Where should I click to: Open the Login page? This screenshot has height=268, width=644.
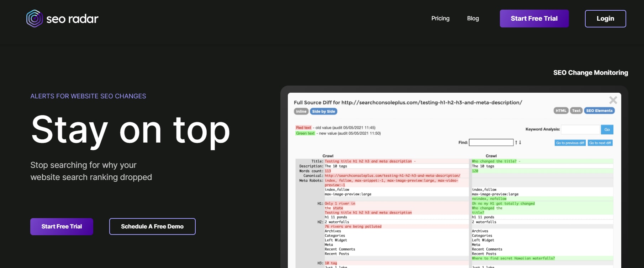(605, 19)
